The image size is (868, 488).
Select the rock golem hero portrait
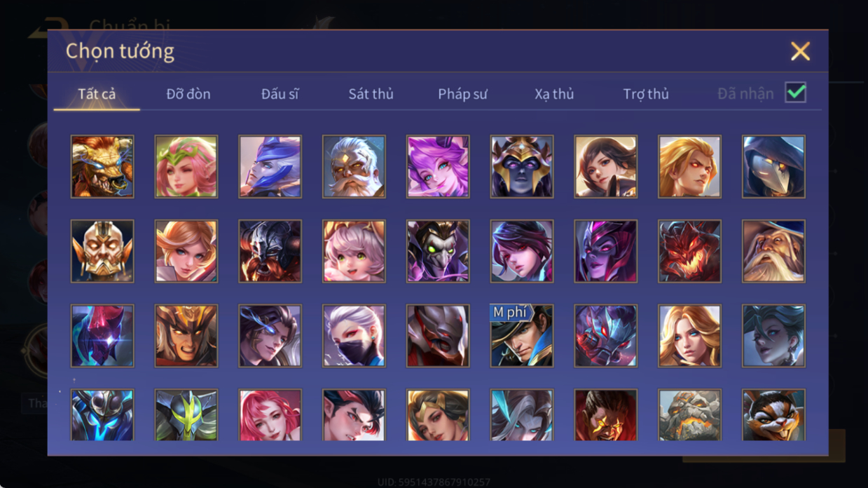click(689, 415)
